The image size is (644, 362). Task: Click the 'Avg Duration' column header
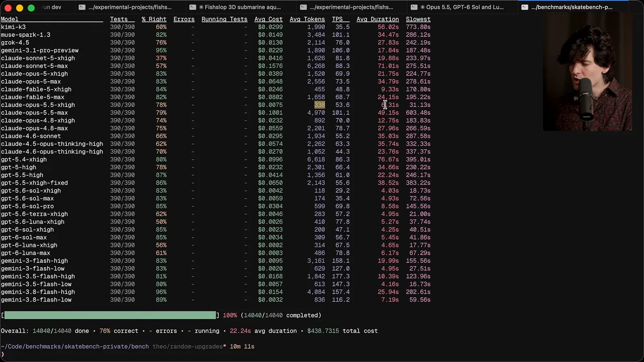coord(378,19)
